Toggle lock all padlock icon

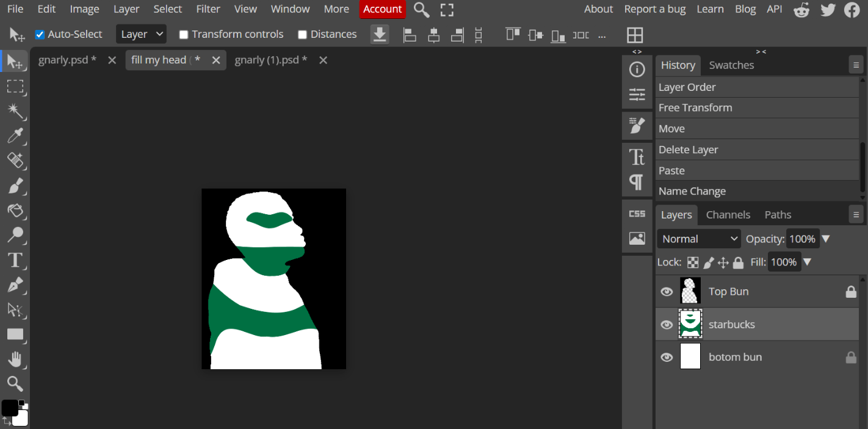click(738, 262)
